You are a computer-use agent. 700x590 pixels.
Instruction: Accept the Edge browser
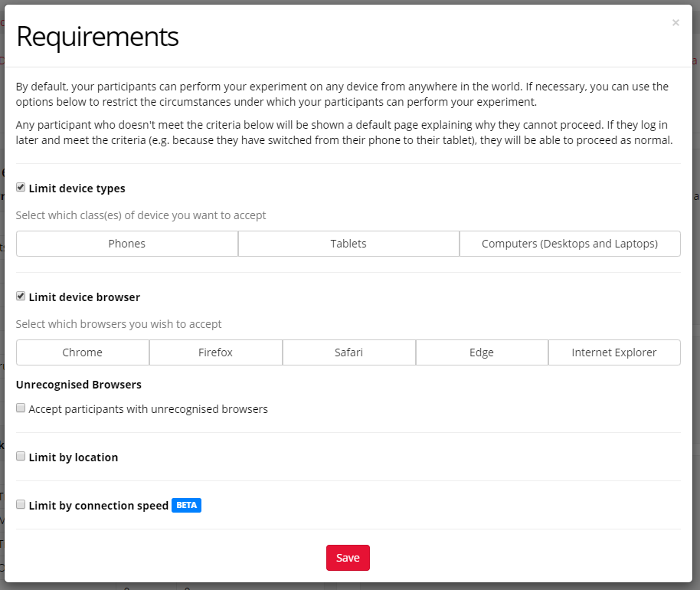(482, 352)
